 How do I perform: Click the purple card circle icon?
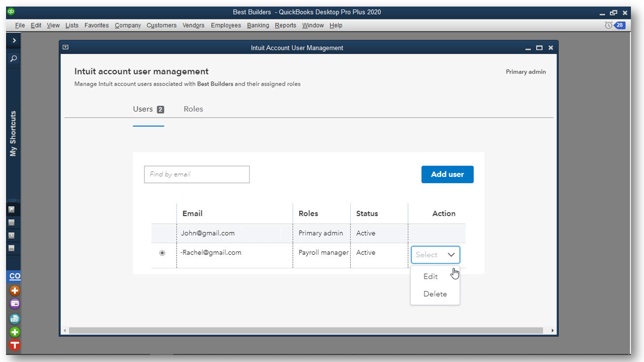tap(15, 304)
